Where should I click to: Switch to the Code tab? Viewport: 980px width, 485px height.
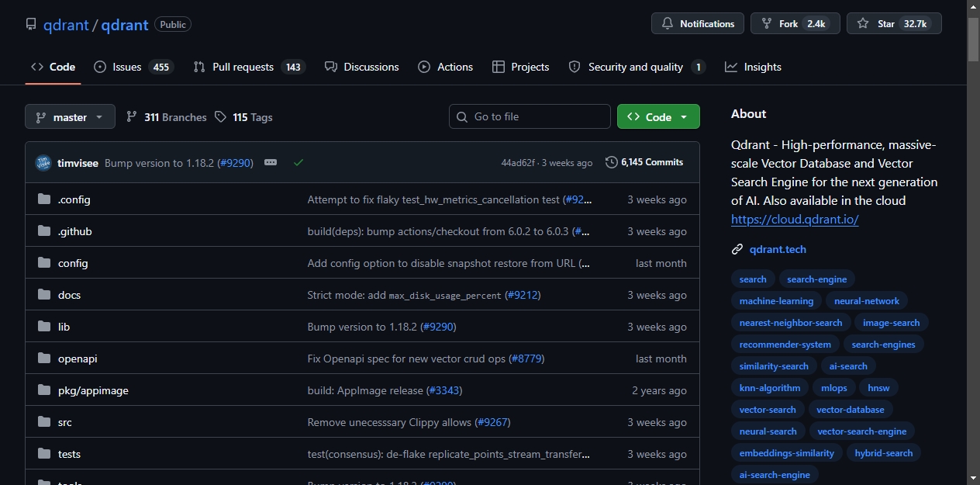coord(53,67)
